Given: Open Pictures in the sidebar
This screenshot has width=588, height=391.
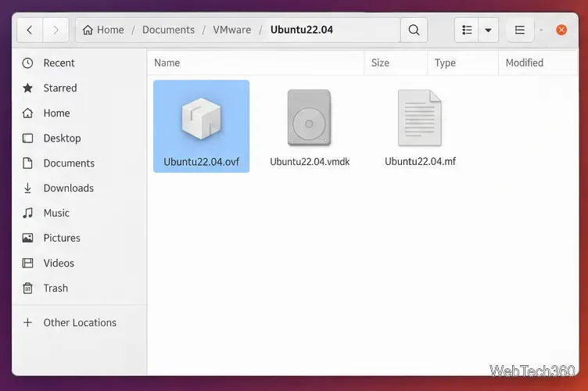Looking at the screenshot, I should [x=79, y=238].
